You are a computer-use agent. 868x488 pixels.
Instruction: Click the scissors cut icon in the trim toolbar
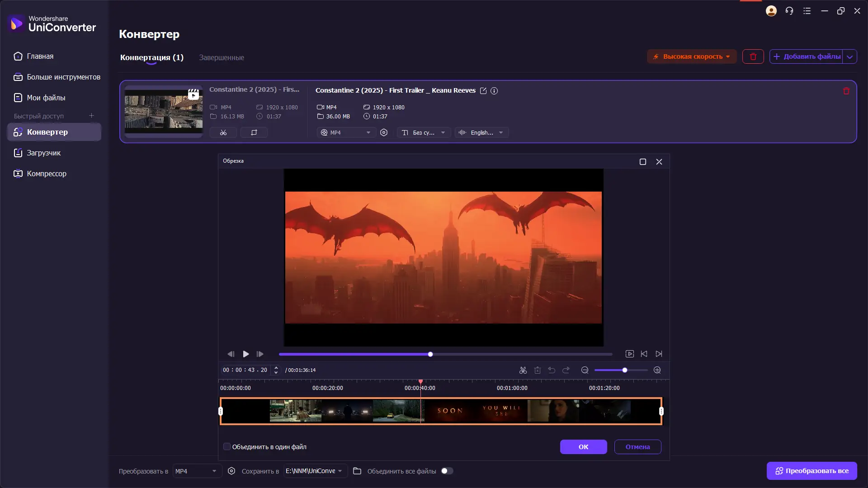tap(523, 370)
